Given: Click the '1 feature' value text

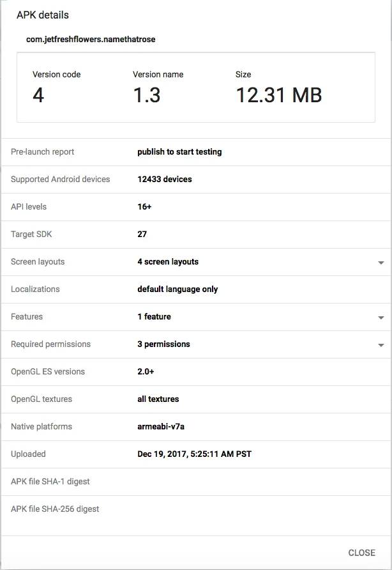Looking at the screenshot, I should (x=154, y=316).
